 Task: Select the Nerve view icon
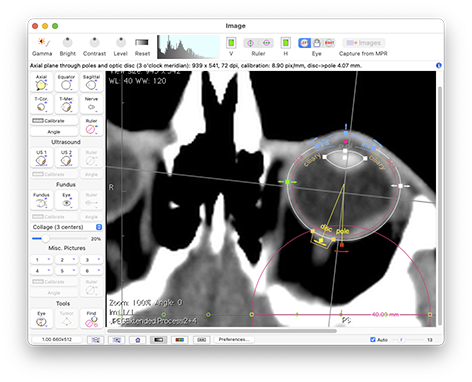(91, 104)
